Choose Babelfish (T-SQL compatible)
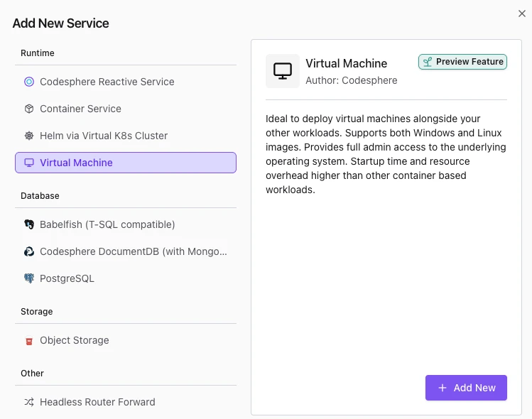Viewport: 532px width, 419px height. click(126, 224)
